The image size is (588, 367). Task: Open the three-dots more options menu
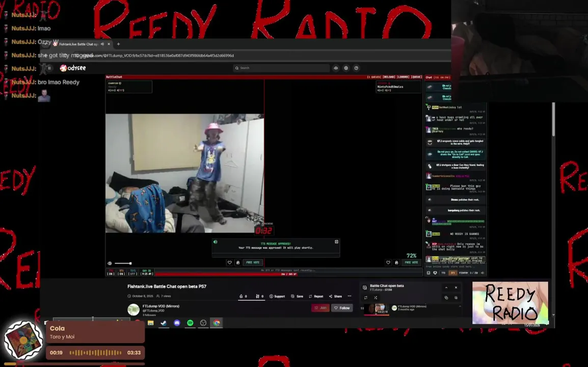350,296
